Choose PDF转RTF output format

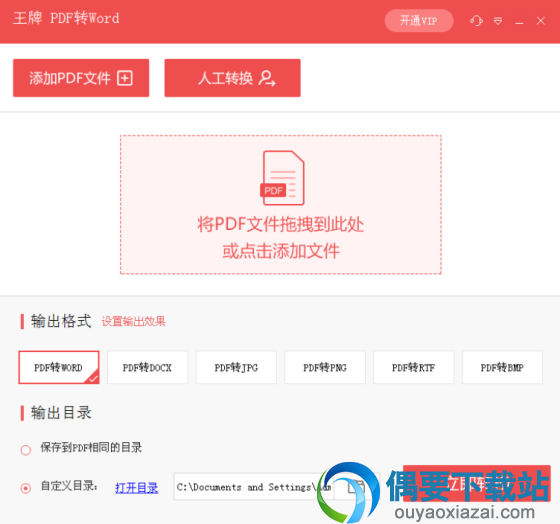(414, 368)
